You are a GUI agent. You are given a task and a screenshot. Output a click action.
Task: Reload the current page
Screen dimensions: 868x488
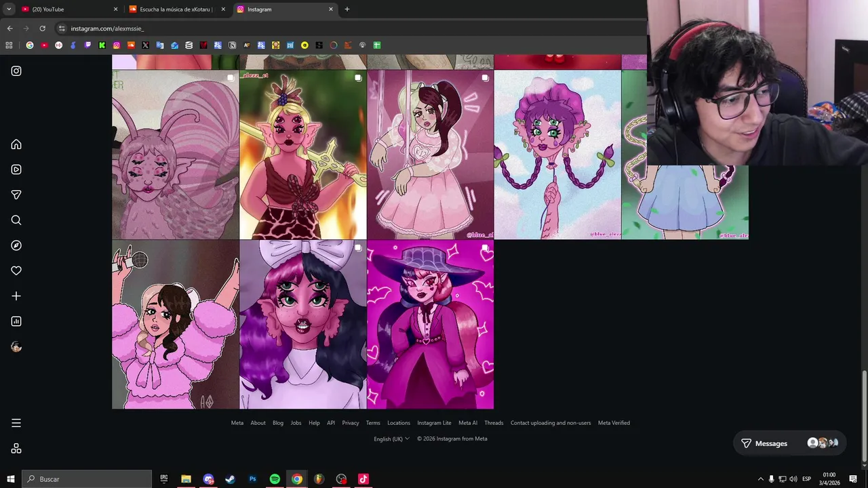[x=42, y=28]
